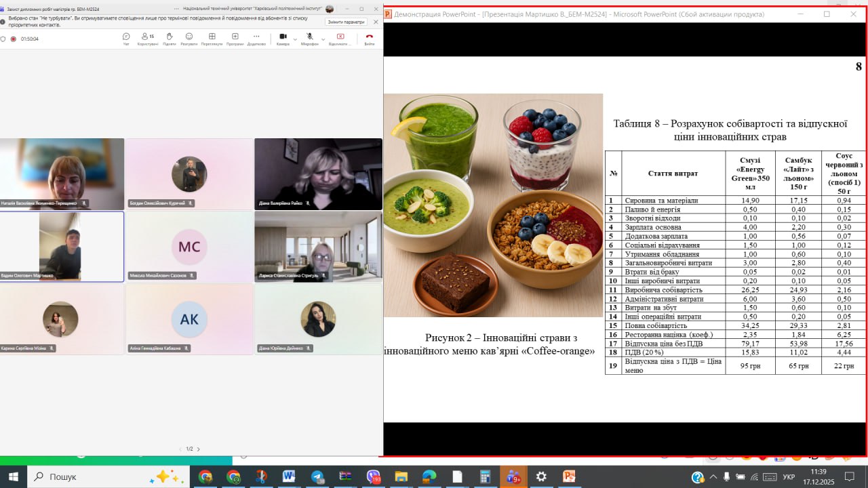
Task: Show the participants list
Action: pos(147,37)
